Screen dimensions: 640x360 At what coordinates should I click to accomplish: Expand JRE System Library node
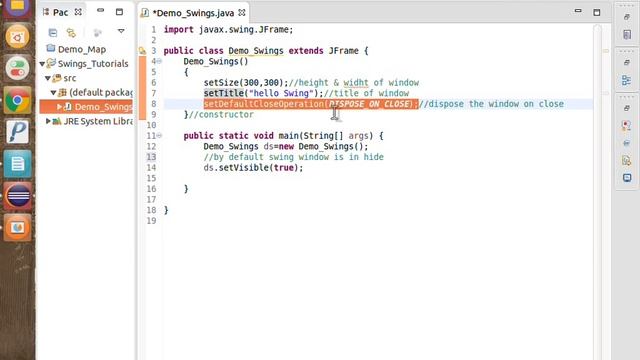pyautogui.click(x=48, y=121)
